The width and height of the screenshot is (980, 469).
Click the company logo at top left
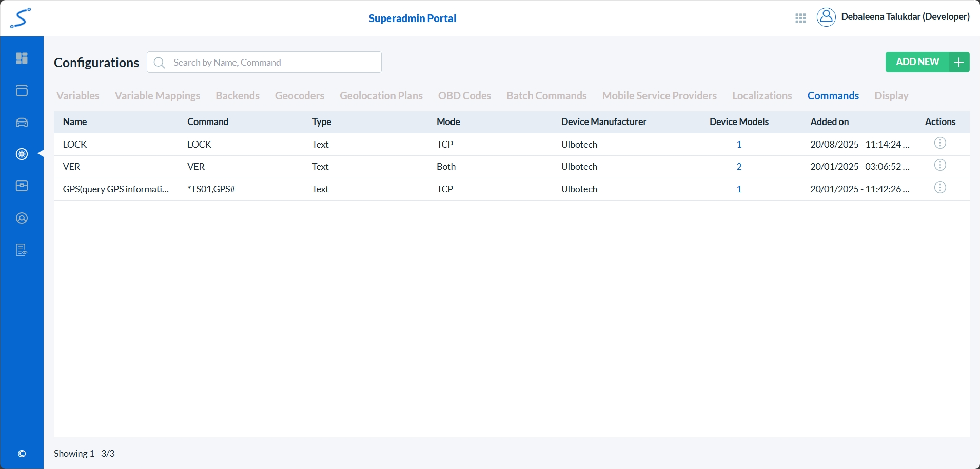(21, 18)
